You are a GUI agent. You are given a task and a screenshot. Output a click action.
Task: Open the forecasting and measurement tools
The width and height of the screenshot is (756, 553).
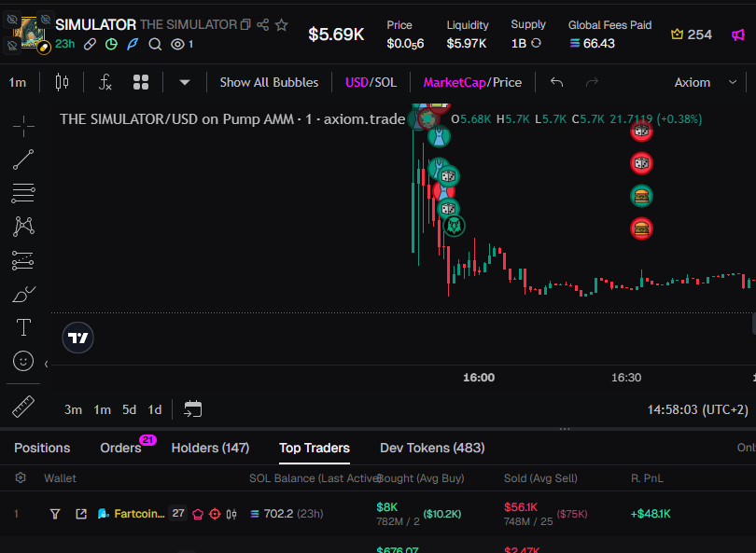[23, 260]
